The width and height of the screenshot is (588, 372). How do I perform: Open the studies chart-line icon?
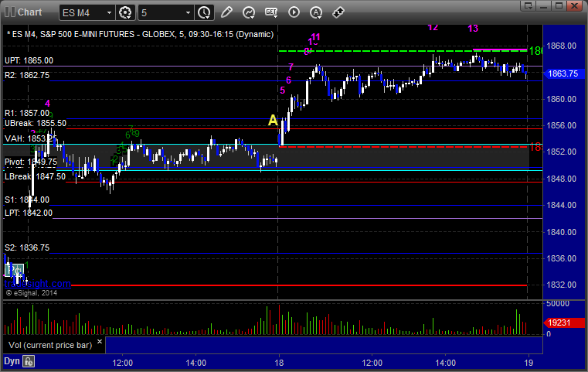click(x=249, y=12)
